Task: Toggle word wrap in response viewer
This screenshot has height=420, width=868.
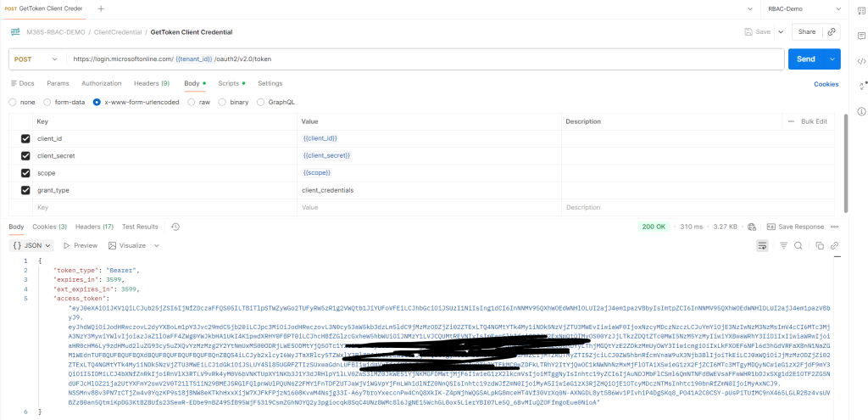Action: tap(762, 245)
